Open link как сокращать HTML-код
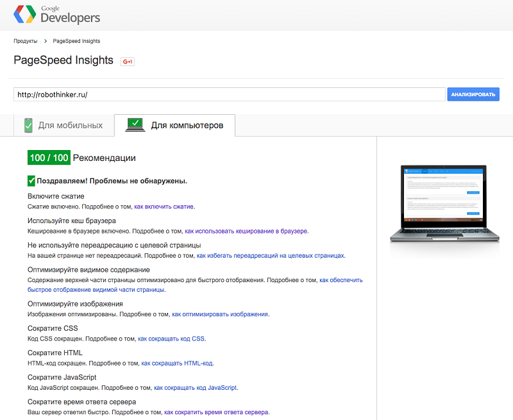Viewport: 513px width, 420px height. (177, 364)
